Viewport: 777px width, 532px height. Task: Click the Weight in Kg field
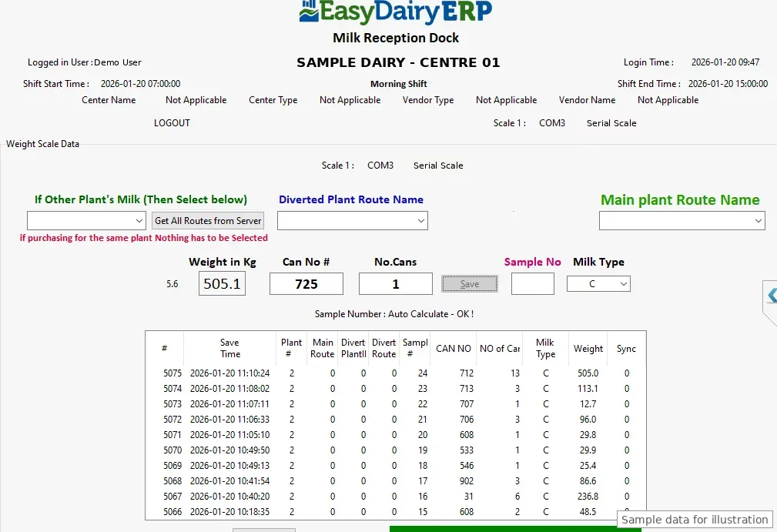point(222,284)
